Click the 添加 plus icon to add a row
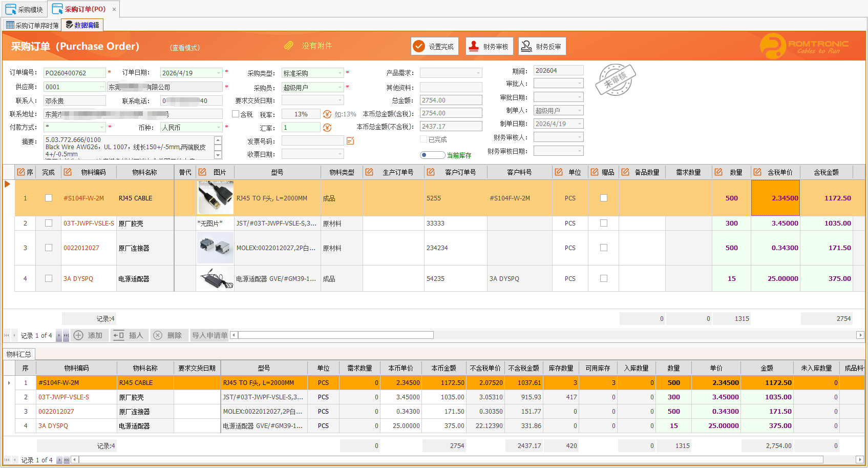This screenshot has width=868, height=468. pyautogui.click(x=78, y=335)
